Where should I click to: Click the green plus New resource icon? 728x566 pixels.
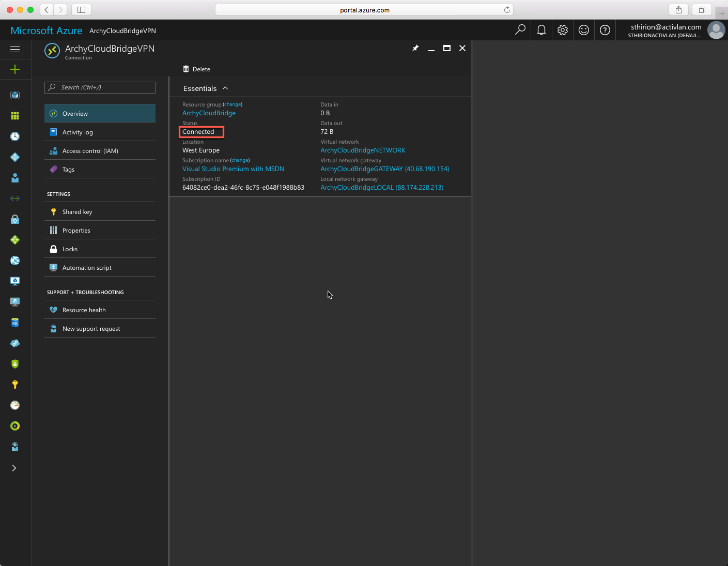click(x=15, y=69)
